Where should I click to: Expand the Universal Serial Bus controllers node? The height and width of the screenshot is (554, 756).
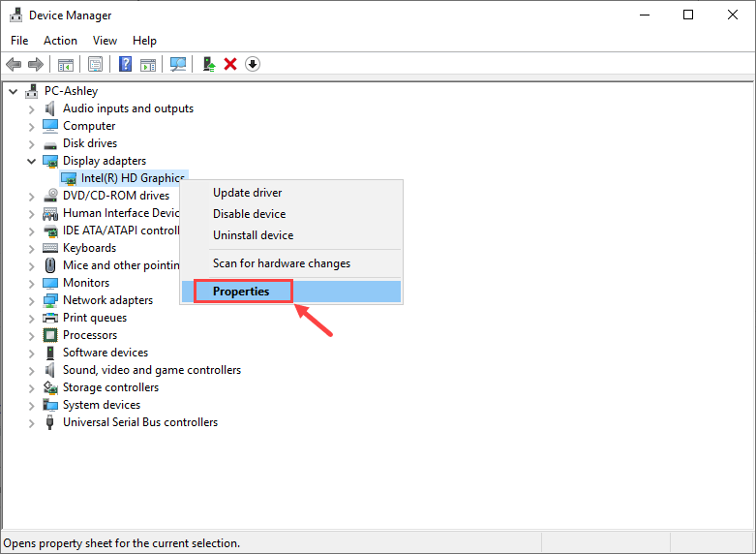coord(31,422)
